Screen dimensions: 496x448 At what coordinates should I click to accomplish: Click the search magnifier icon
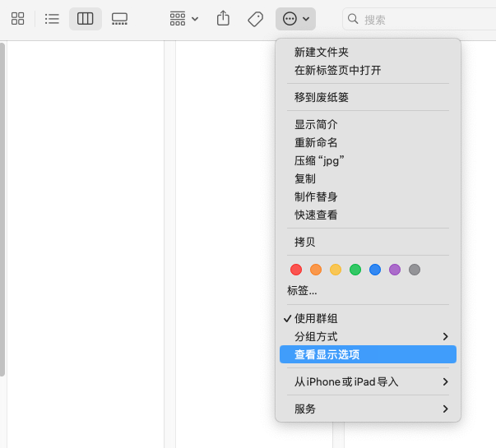(x=353, y=19)
